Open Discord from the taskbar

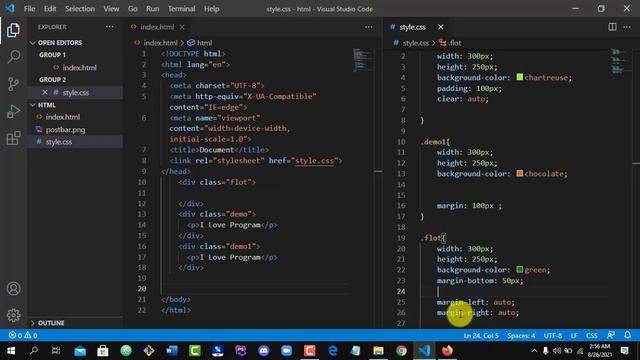[x=264, y=351]
